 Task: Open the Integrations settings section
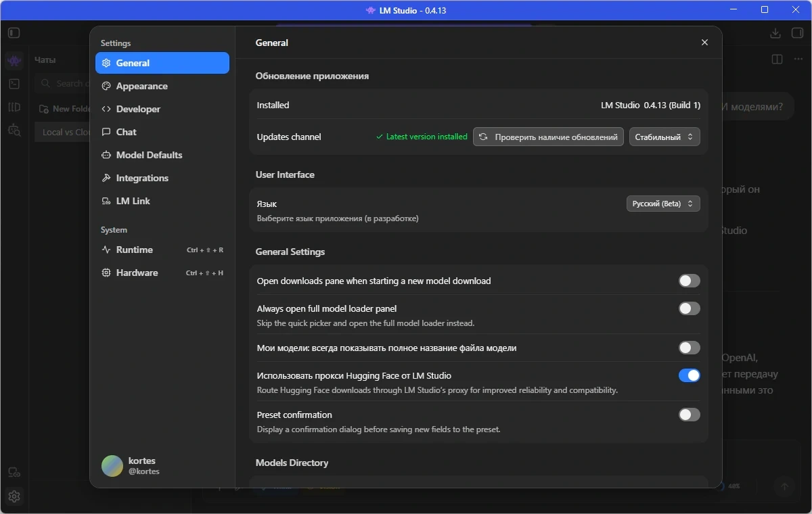[162, 178]
